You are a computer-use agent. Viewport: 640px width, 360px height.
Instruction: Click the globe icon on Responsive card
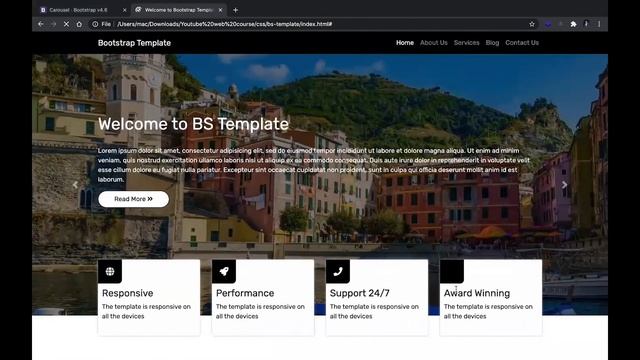click(x=110, y=271)
